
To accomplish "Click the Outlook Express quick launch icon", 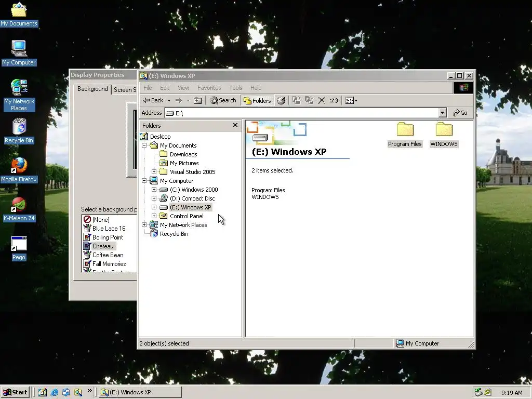I will [x=66, y=393].
